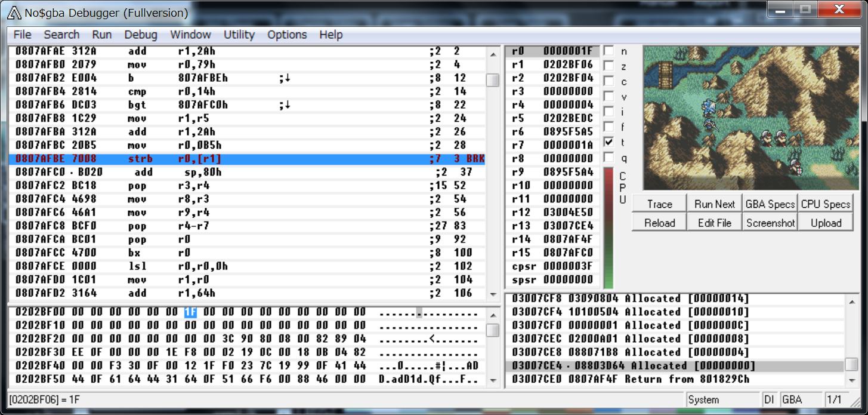
Task: Enable the z (zero) flag checkbox
Action: coord(608,66)
